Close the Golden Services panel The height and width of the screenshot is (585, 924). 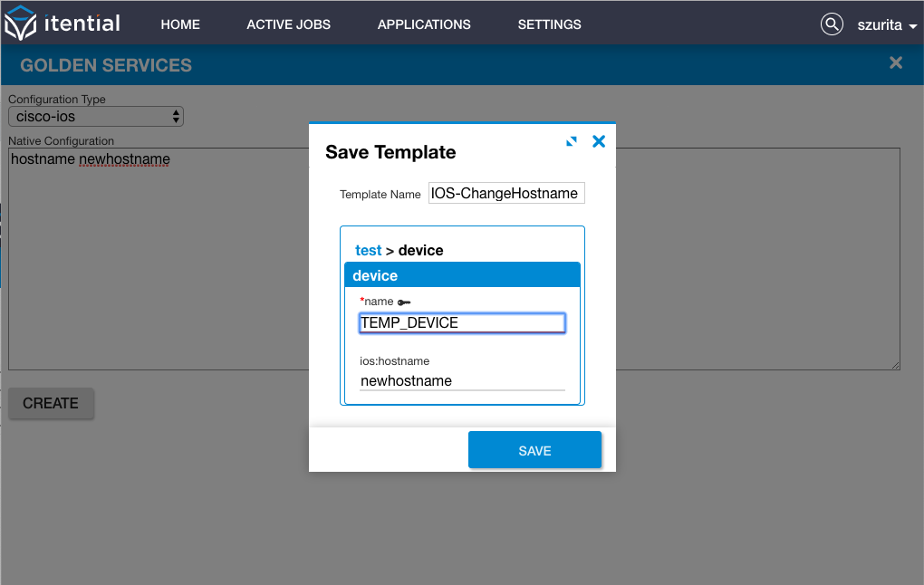(896, 62)
